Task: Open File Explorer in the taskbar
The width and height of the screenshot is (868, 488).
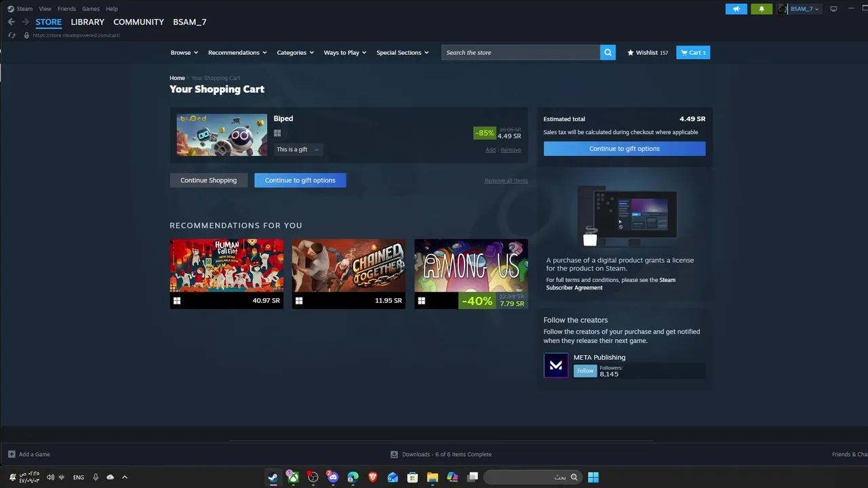Action: tap(432, 477)
